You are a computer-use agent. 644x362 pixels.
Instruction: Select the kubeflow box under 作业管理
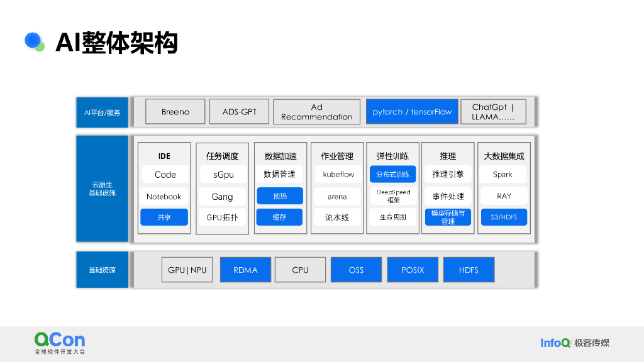click(x=338, y=175)
